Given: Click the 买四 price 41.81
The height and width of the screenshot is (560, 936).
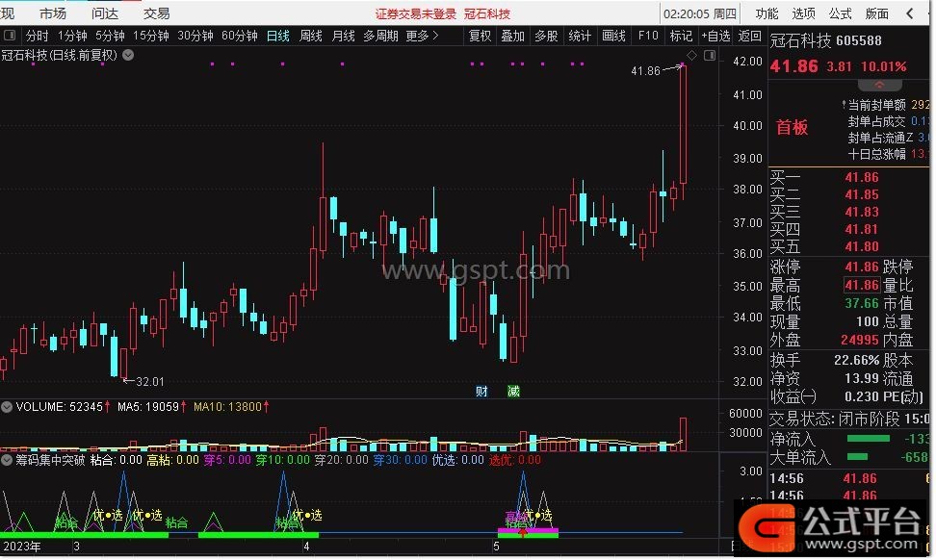Looking at the screenshot, I should point(862,229).
